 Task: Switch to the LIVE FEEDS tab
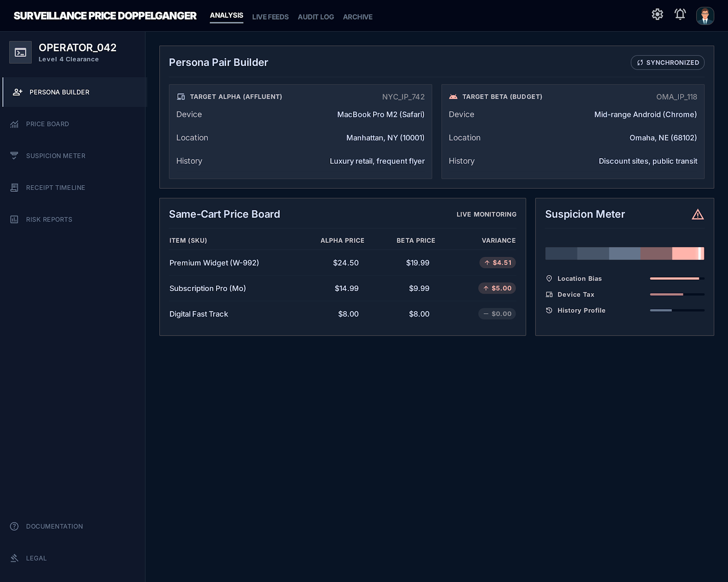(270, 17)
